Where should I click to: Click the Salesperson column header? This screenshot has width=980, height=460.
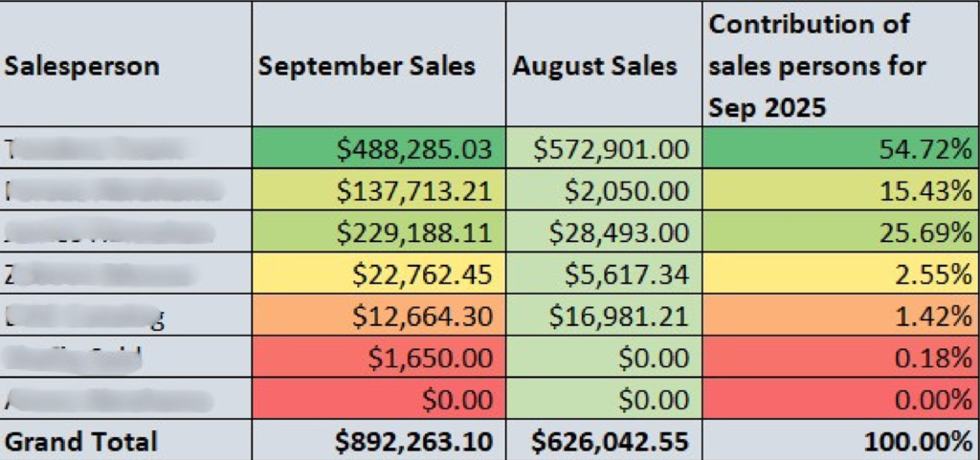click(x=82, y=66)
